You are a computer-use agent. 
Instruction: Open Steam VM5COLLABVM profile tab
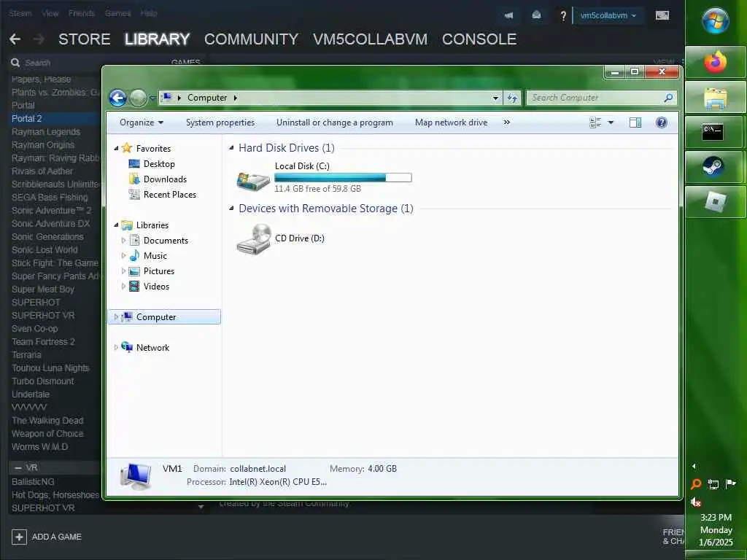point(370,39)
